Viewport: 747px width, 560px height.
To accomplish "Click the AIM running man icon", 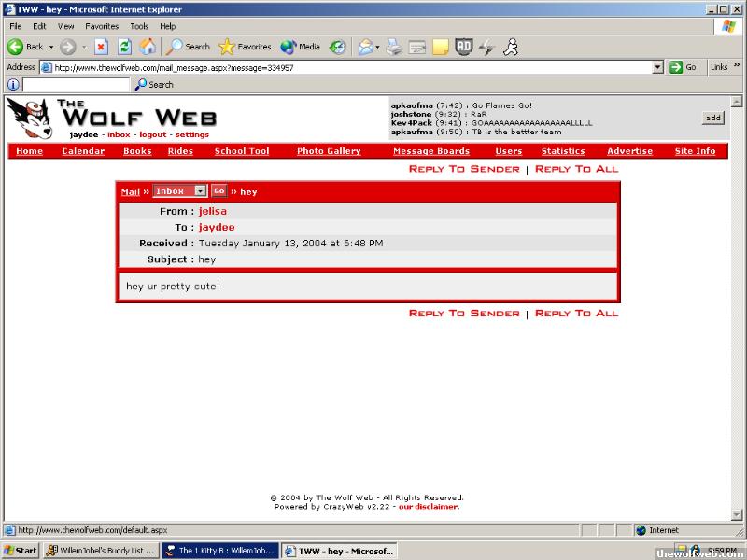I will [511, 47].
